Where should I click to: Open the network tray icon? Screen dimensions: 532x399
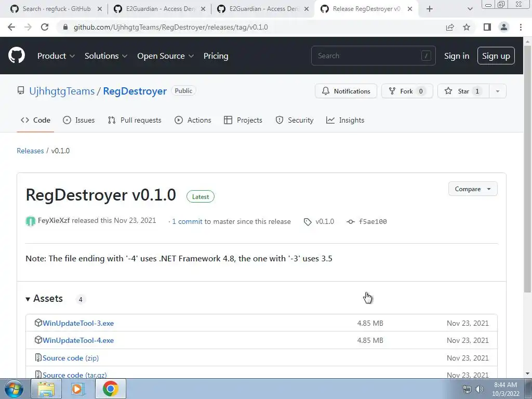[x=467, y=389]
